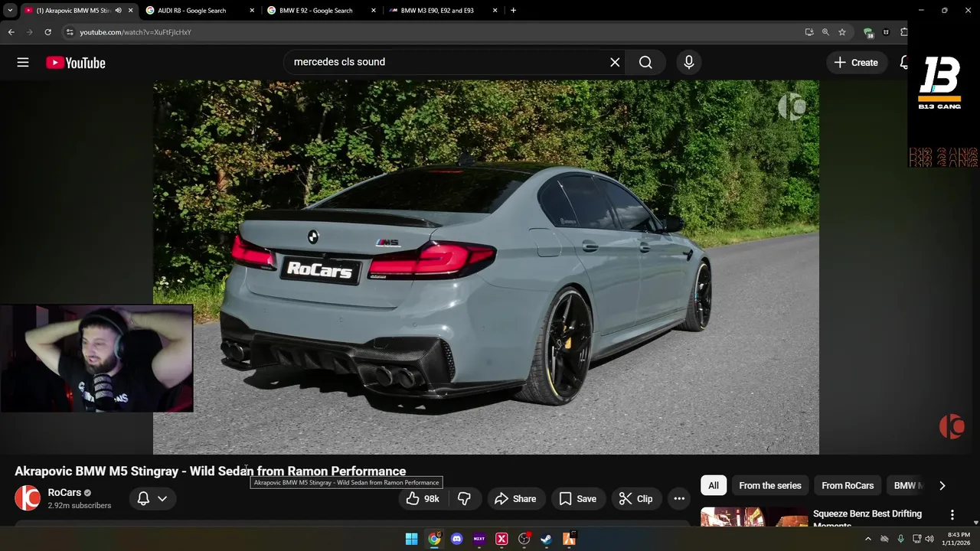This screenshot has height=551, width=980.
Task: Open the Windows Start menu
Action: pos(412,539)
